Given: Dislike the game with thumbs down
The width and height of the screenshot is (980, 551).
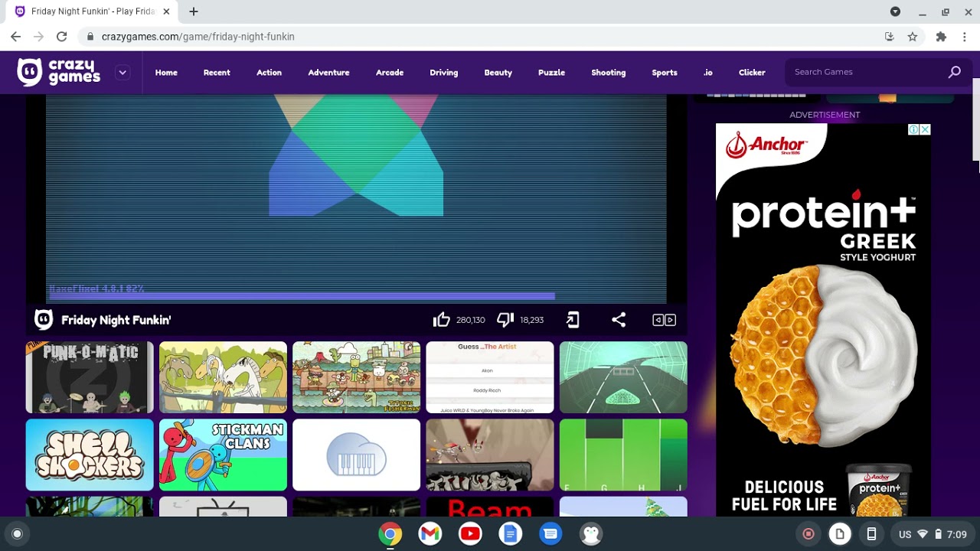Looking at the screenshot, I should (505, 320).
